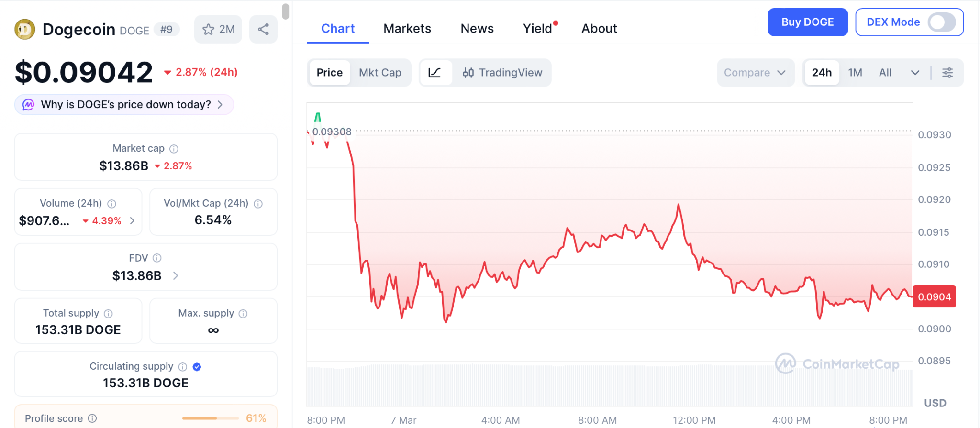980x428 pixels.
Task: Click the share icon button
Action: click(x=263, y=30)
